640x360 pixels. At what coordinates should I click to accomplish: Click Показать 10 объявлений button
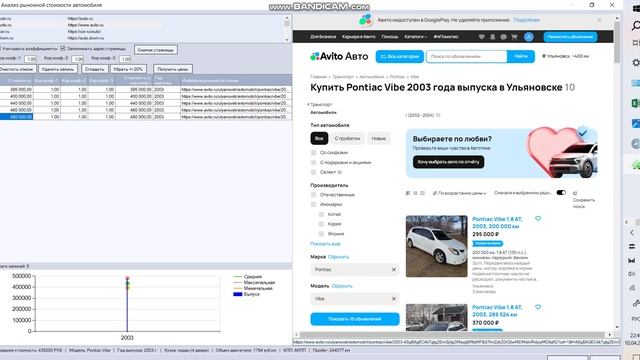click(355, 319)
